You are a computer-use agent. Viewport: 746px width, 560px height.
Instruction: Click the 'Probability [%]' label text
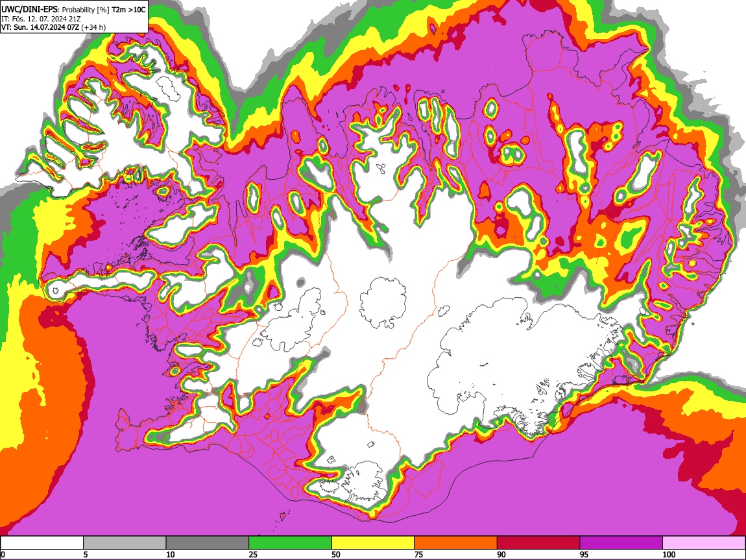pyautogui.click(x=86, y=10)
